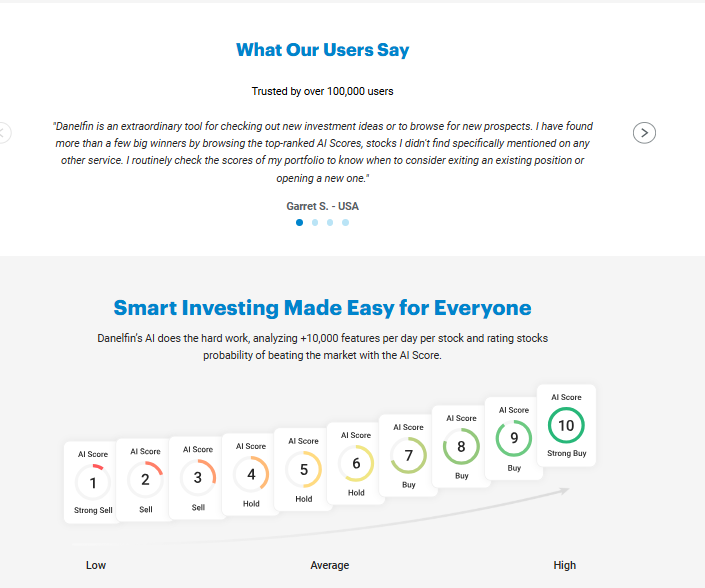Click the 'Smart Investing Made Easy for Everyone' heading
Screen dimensions: 705x588
(x=322, y=307)
